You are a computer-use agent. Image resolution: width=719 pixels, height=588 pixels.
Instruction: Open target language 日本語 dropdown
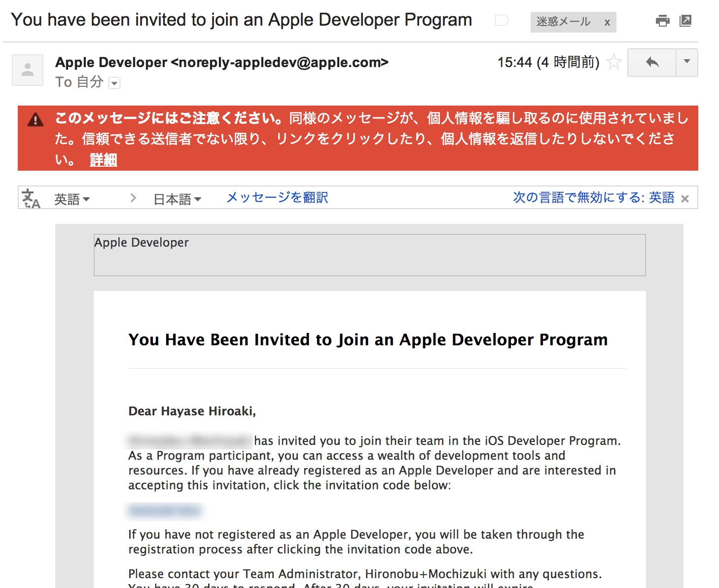(x=177, y=199)
